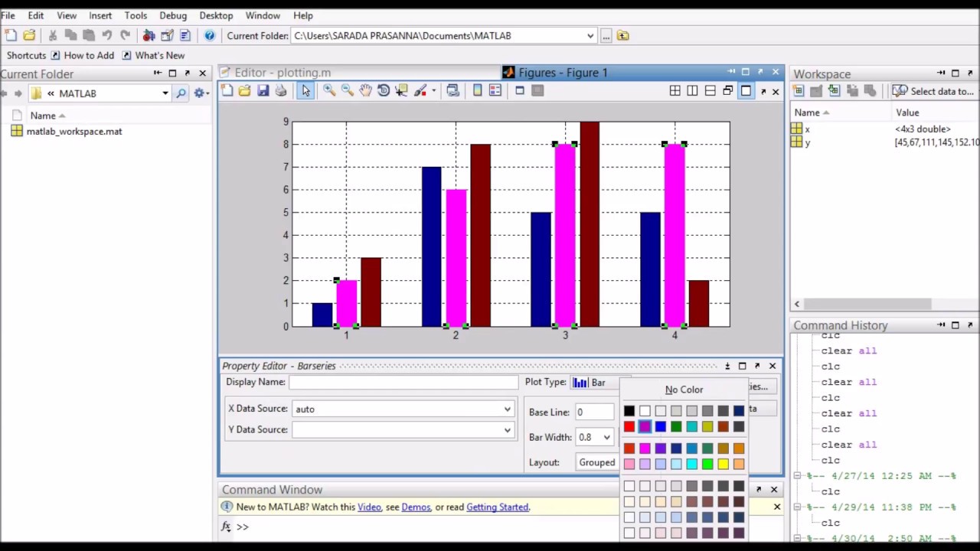The image size is (980, 551).
Task: Select the Zoom Out tool
Action: pos(348,90)
